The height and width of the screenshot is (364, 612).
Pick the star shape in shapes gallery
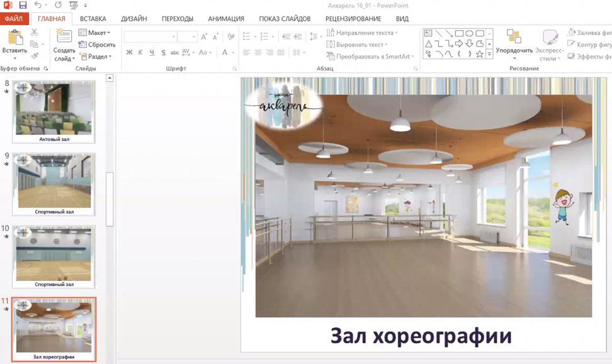pos(480,55)
